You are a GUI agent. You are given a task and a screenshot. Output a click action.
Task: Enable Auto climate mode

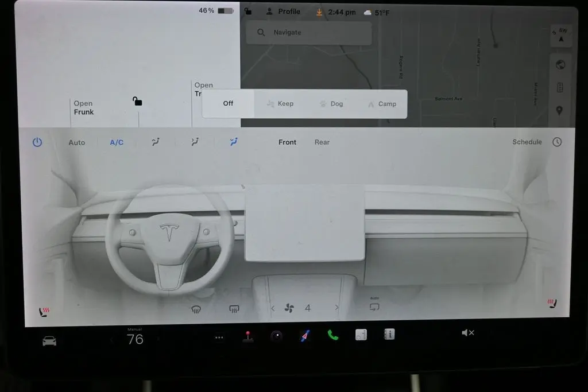point(77,142)
